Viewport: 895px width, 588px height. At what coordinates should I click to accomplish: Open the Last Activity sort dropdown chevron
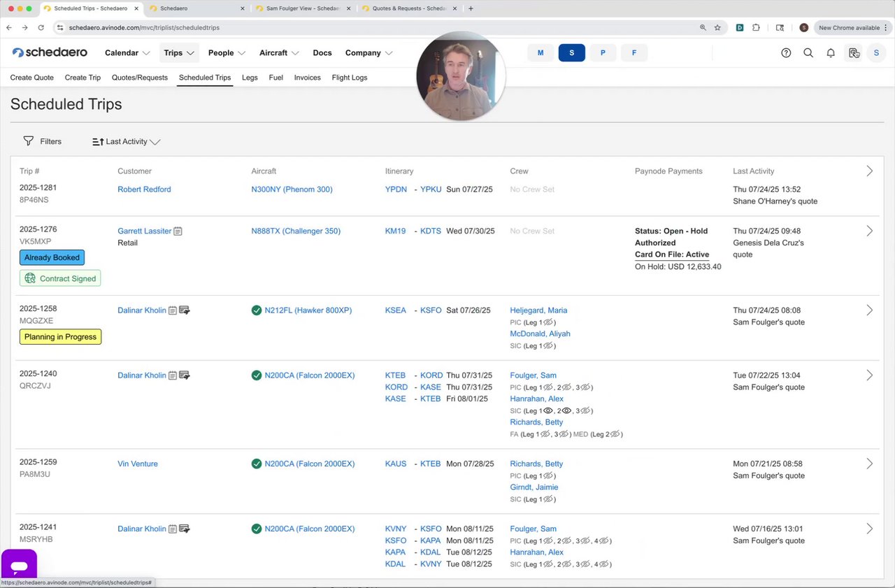coord(155,142)
